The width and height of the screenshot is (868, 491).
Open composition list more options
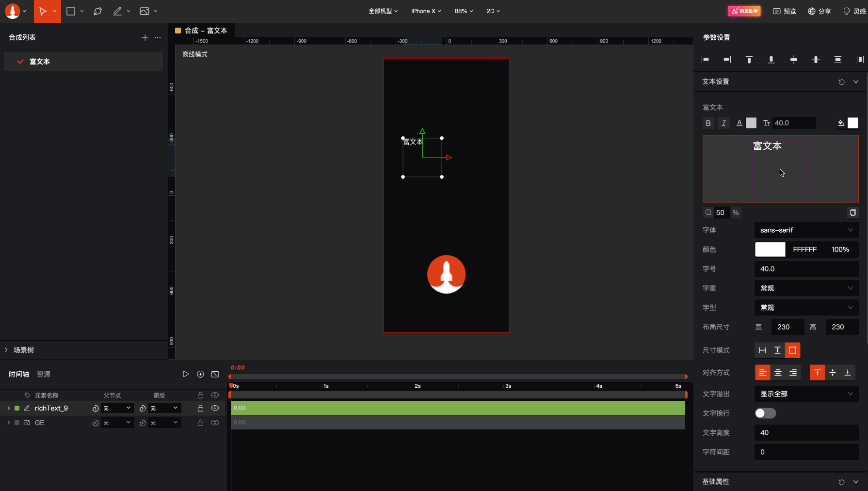pyautogui.click(x=158, y=37)
